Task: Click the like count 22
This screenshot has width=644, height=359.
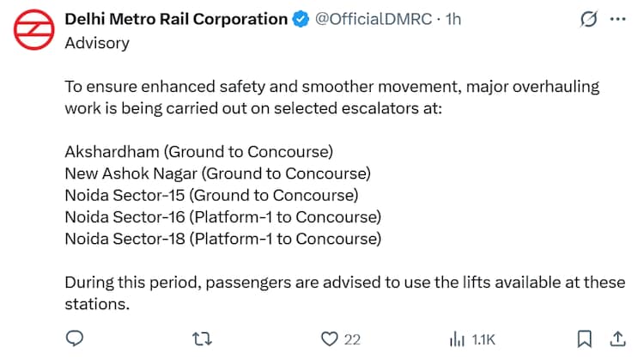Action: [352, 339]
